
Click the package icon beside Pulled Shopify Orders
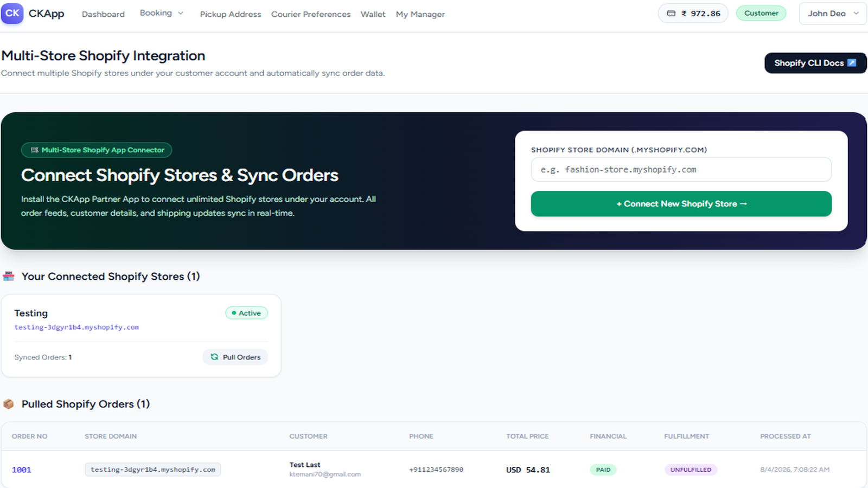coord(9,404)
